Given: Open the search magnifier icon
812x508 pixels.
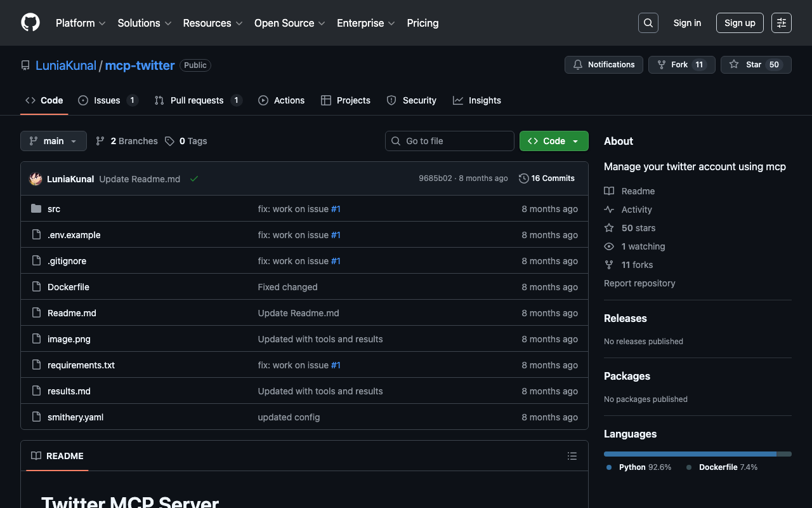Looking at the screenshot, I should click(648, 23).
